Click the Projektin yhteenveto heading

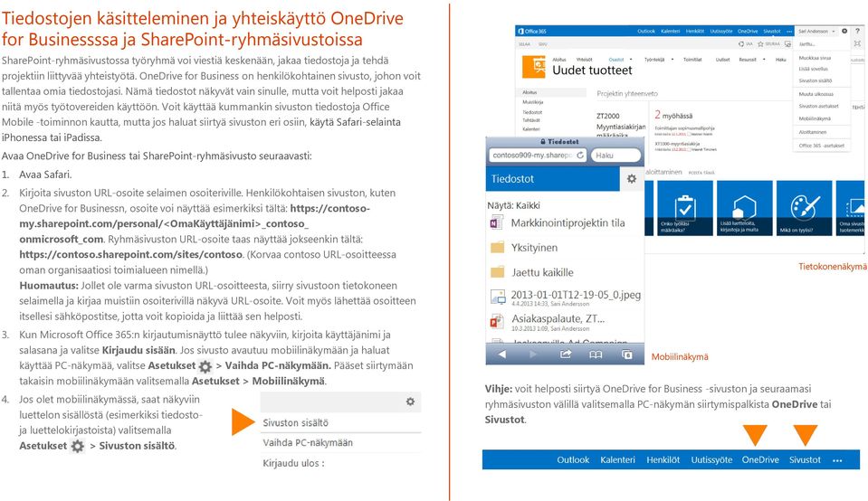[x=627, y=94]
